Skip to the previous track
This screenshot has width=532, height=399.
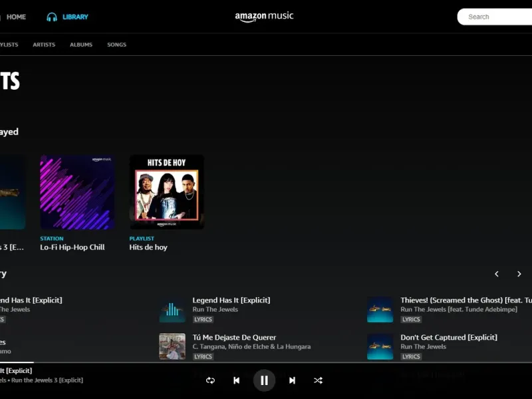point(237,380)
